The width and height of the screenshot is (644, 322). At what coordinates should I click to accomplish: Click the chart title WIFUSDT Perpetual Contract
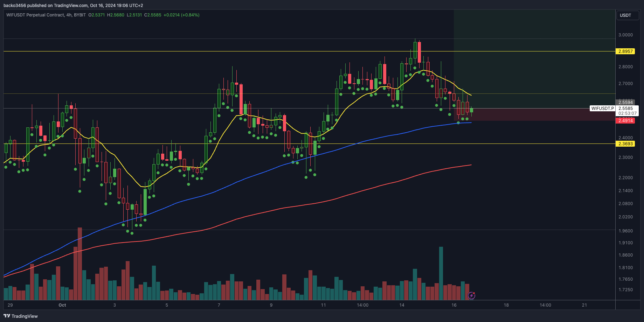point(35,15)
